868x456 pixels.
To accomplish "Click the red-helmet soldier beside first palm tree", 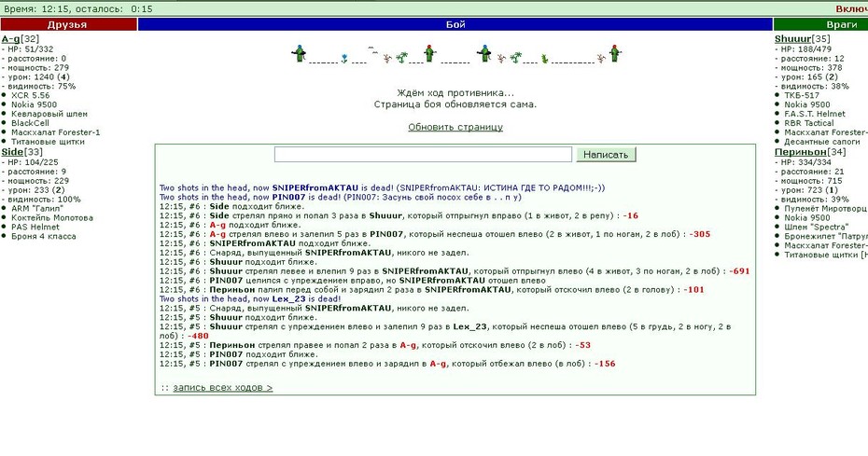I will coord(429,53).
